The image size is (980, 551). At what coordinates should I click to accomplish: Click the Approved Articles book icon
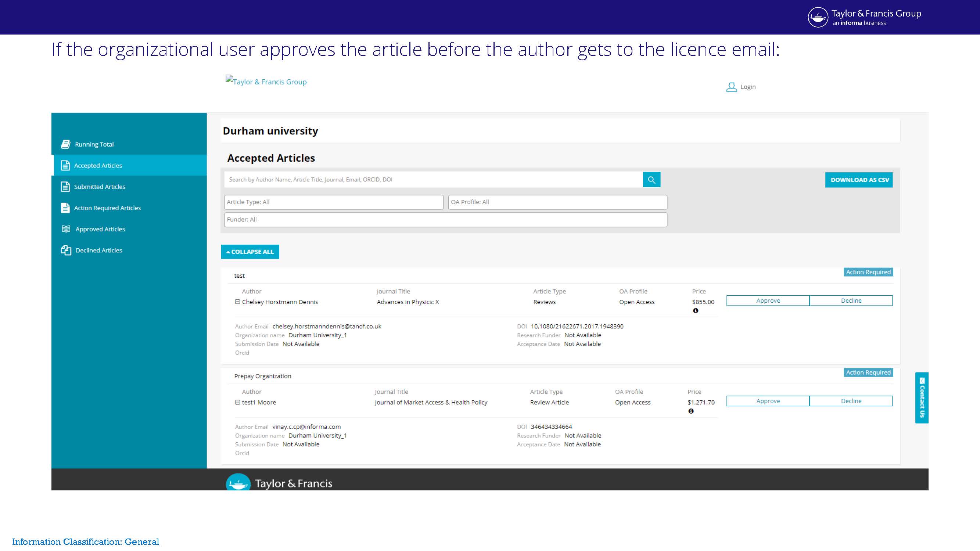point(66,229)
